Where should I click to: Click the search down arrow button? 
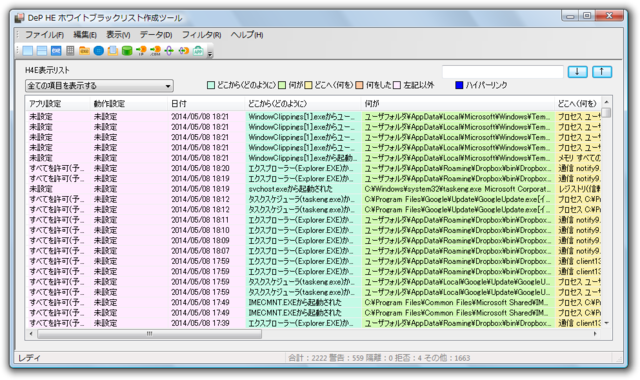578,72
